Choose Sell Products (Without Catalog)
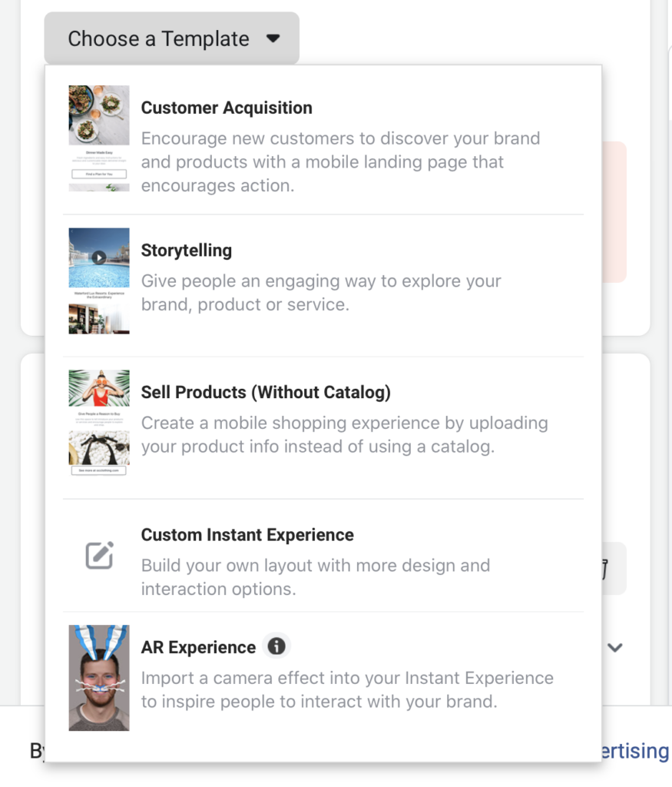 click(266, 392)
